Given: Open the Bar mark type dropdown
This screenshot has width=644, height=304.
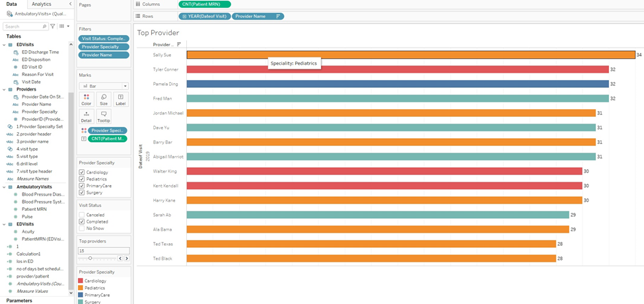Looking at the screenshot, I should coord(104,87).
